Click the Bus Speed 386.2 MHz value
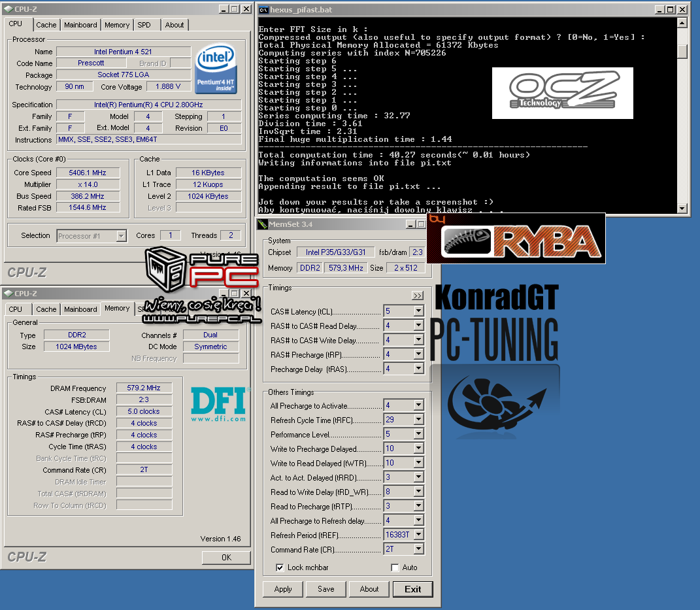 click(x=88, y=196)
